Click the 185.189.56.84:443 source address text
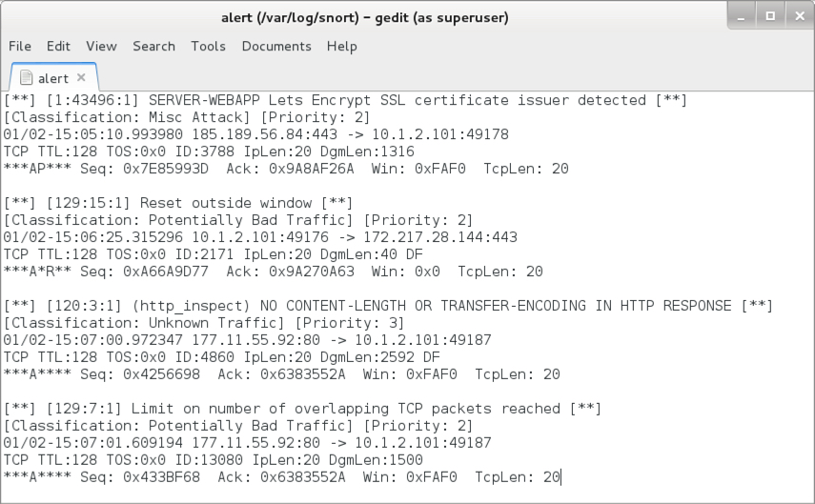 point(264,134)
